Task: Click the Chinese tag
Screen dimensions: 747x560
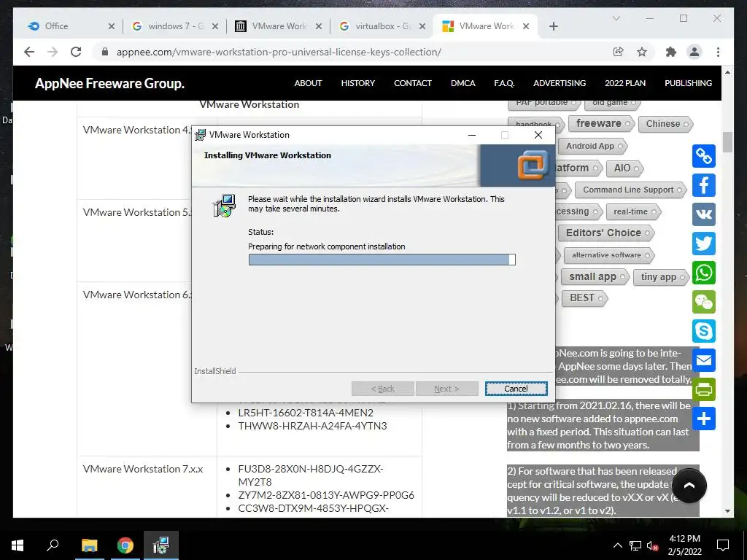Action: click(665, 124)
